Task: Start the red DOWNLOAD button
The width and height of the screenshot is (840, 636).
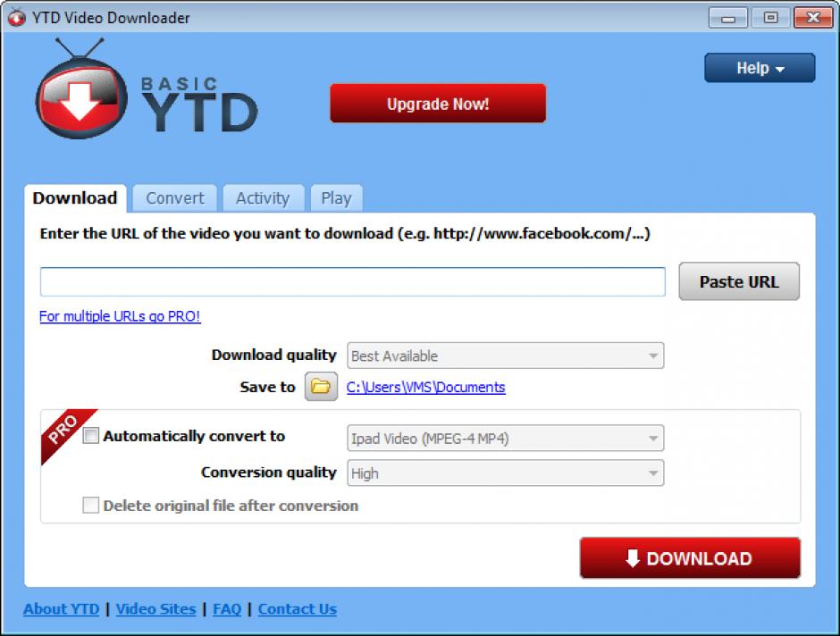Action: (x=690, y=557)
